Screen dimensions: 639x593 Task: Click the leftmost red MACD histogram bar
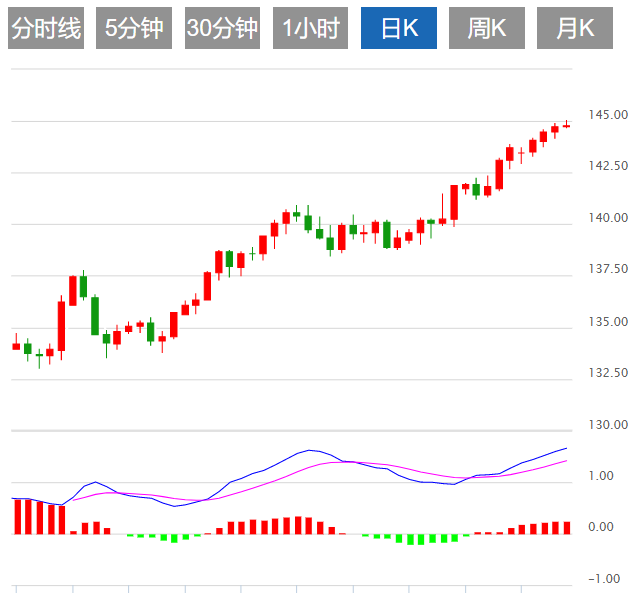17,516
